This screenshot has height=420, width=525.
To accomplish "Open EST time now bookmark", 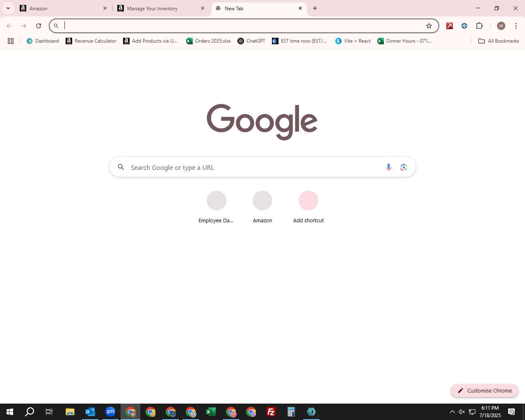I will [x=299, y=41].
